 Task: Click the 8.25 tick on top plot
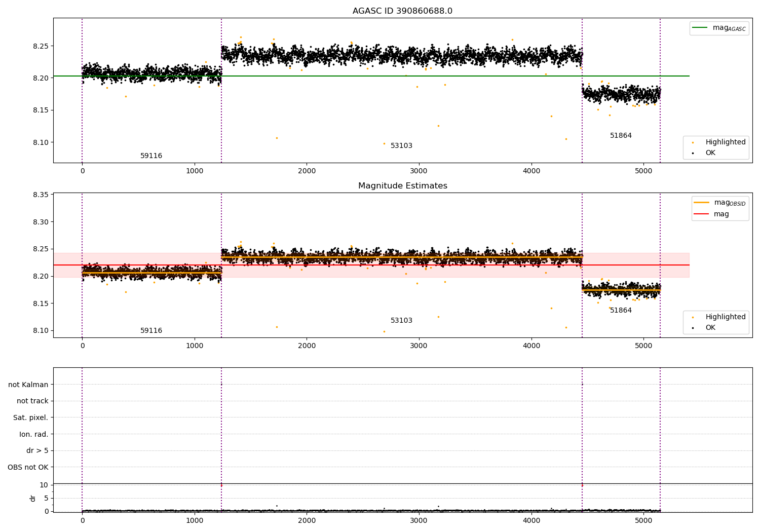coord(41,46)
